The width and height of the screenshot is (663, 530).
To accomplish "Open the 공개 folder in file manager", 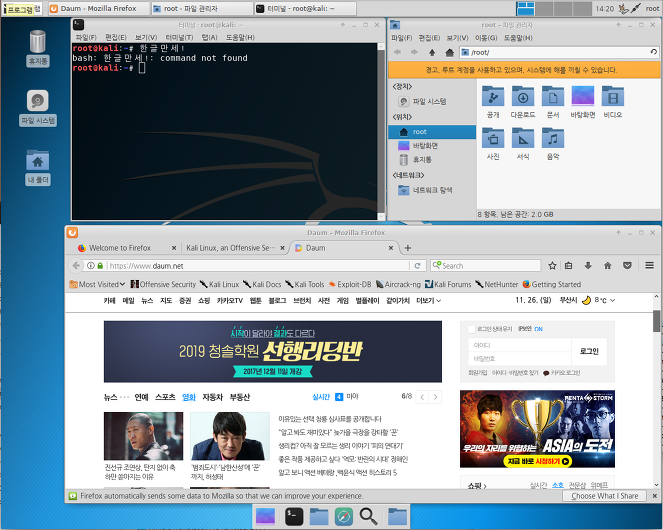I will click(493, 102).
